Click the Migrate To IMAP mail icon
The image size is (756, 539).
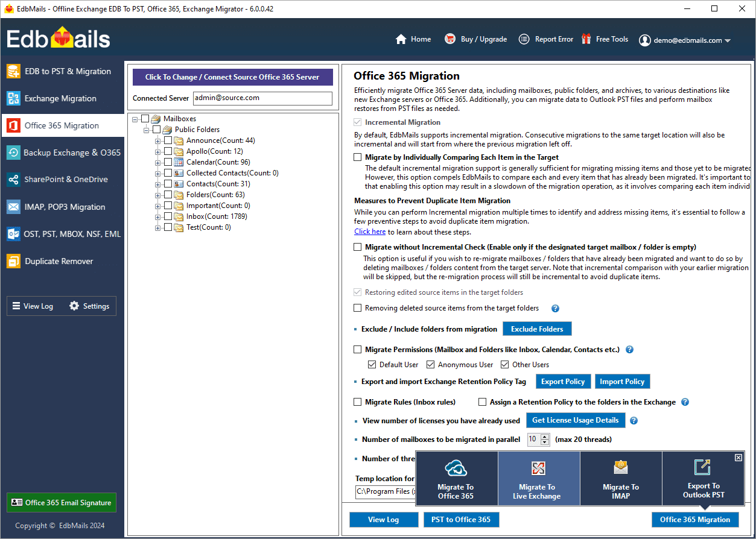tap(621, 468)
